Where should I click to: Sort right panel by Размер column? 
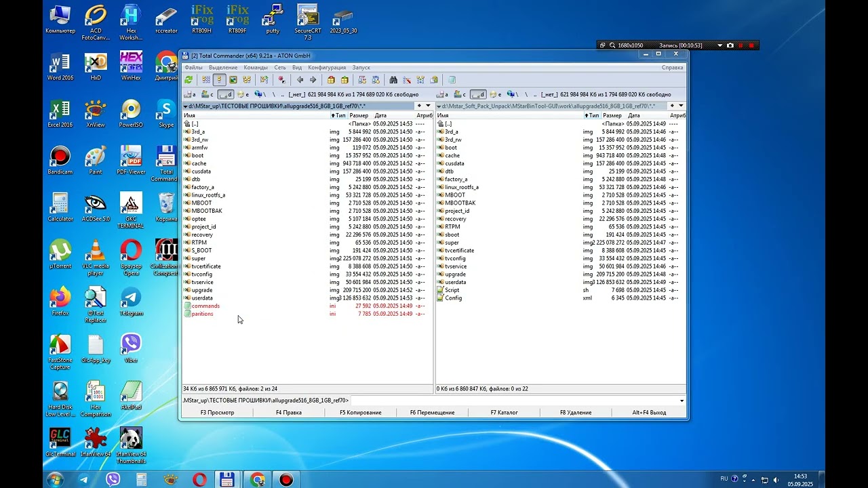point(612,116)
